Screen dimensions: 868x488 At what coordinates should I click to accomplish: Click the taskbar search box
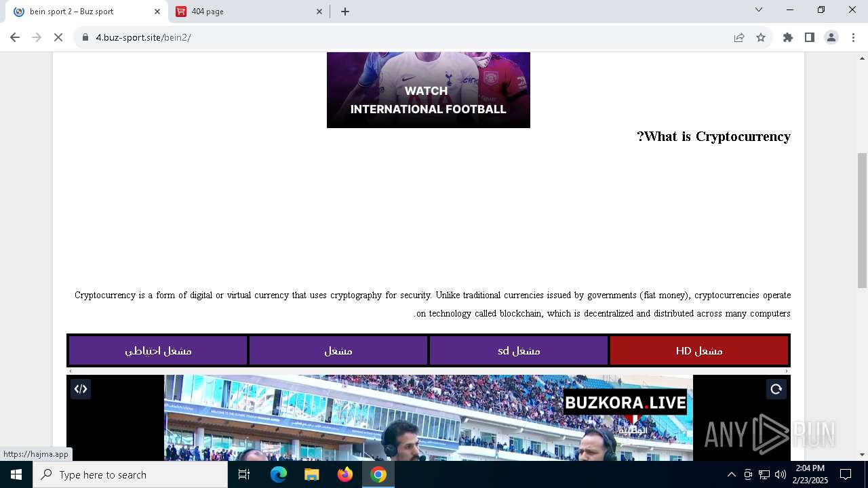[x=130, y=474]
